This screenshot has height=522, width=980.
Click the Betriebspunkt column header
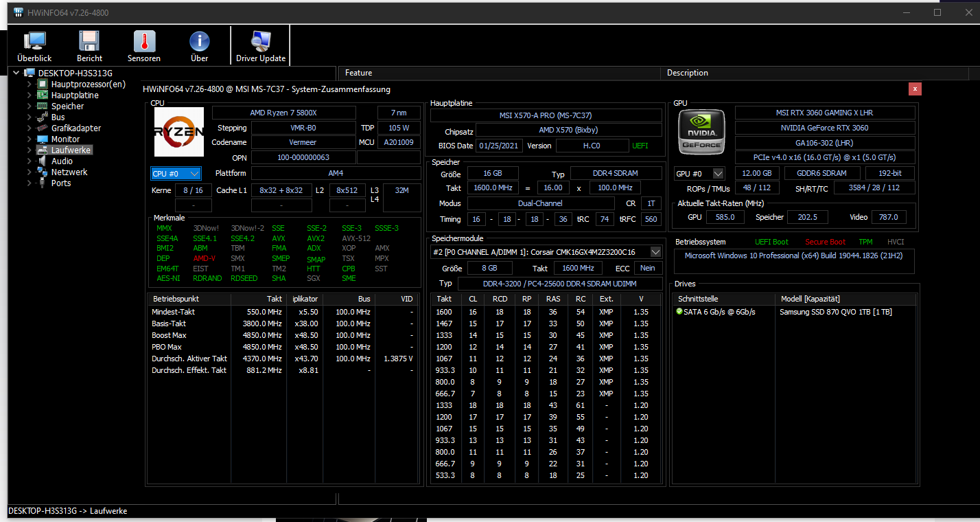[189, 299]
